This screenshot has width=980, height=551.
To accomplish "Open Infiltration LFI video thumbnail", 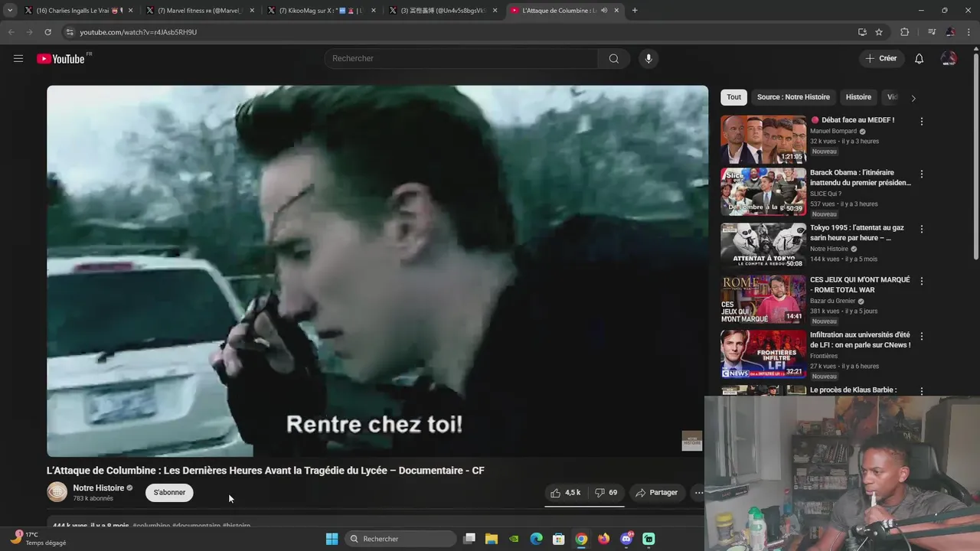I will (x=763, y=354).
